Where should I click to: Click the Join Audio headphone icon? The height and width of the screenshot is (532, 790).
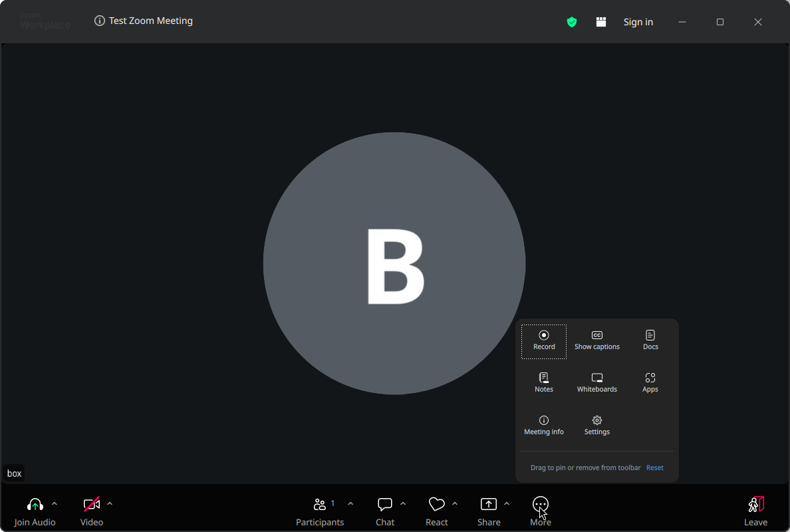pyautogui.click(x=35, y=504)
